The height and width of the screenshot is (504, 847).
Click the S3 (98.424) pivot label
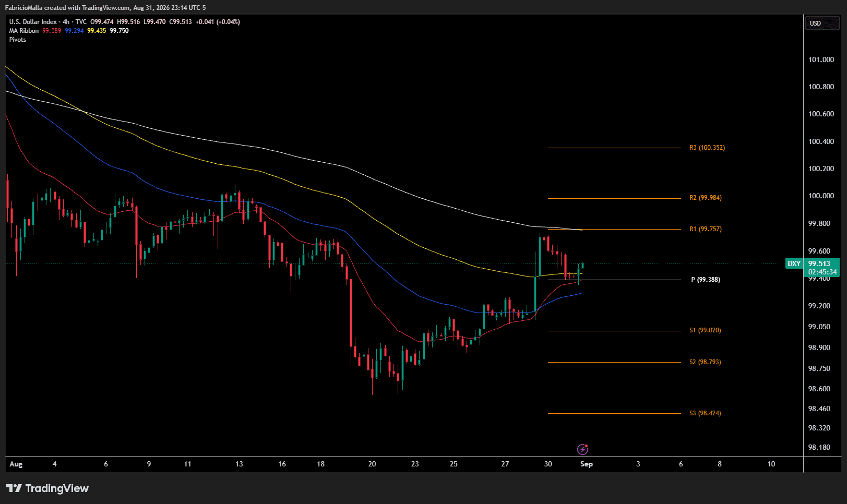[x=705, y=413]
